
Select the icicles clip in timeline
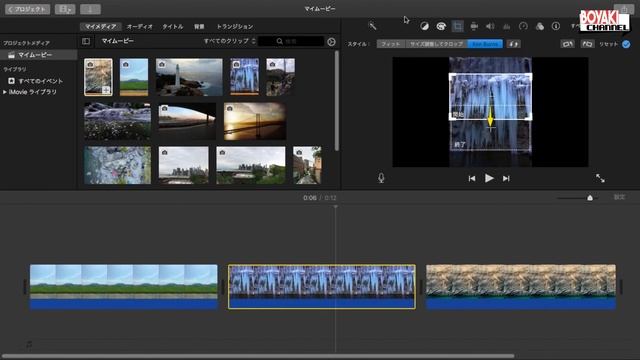322,287
